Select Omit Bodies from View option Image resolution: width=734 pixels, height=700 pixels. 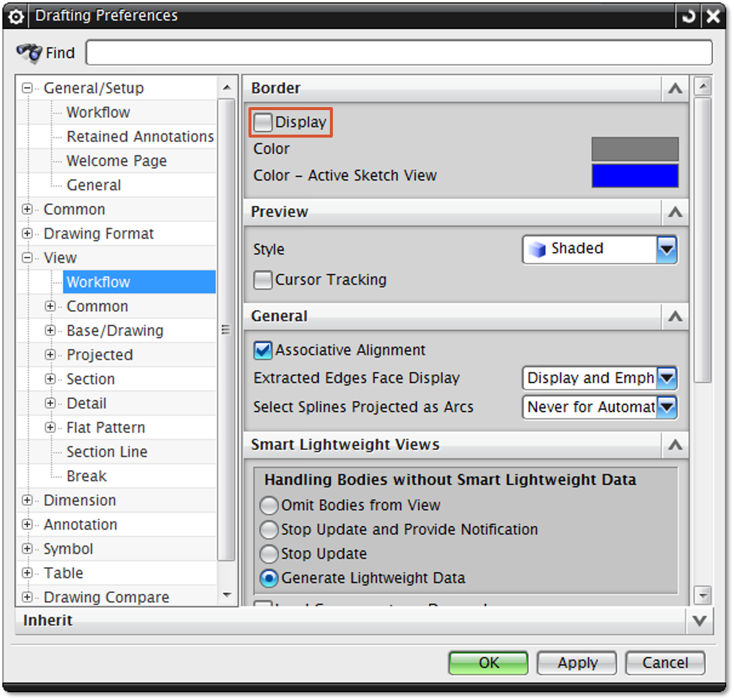tap(269, 506)
